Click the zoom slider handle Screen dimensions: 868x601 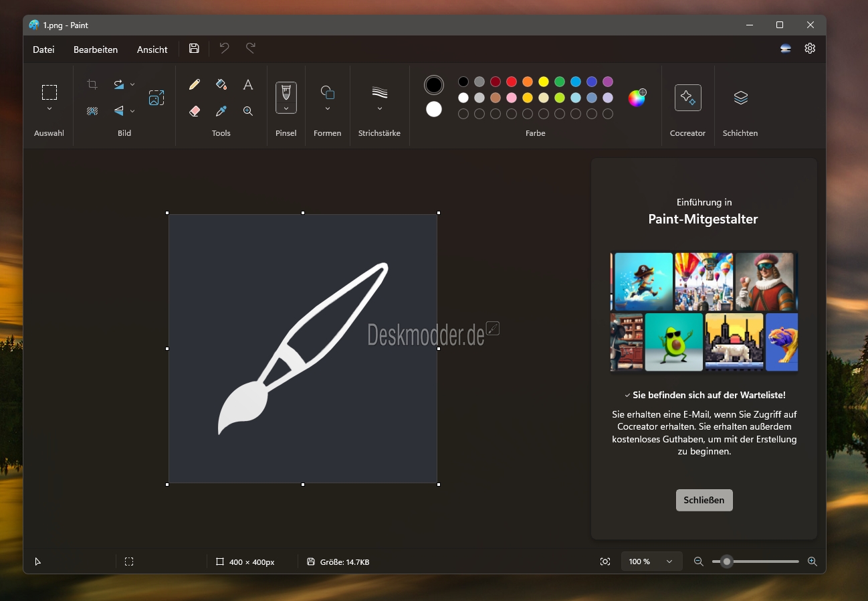(727, 562)
